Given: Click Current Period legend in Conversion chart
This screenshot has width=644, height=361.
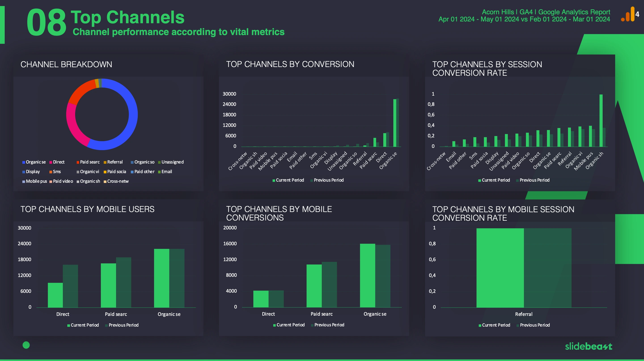Looking at the screenshot, I should 288,180.
